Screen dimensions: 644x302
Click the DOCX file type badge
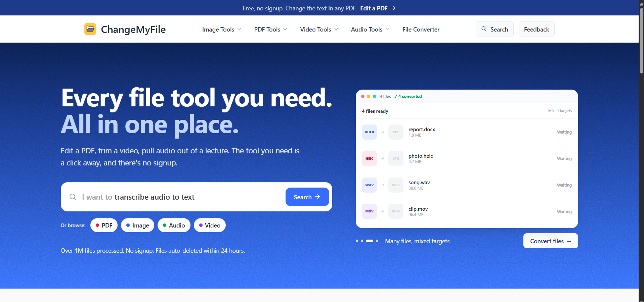(369, 132)
